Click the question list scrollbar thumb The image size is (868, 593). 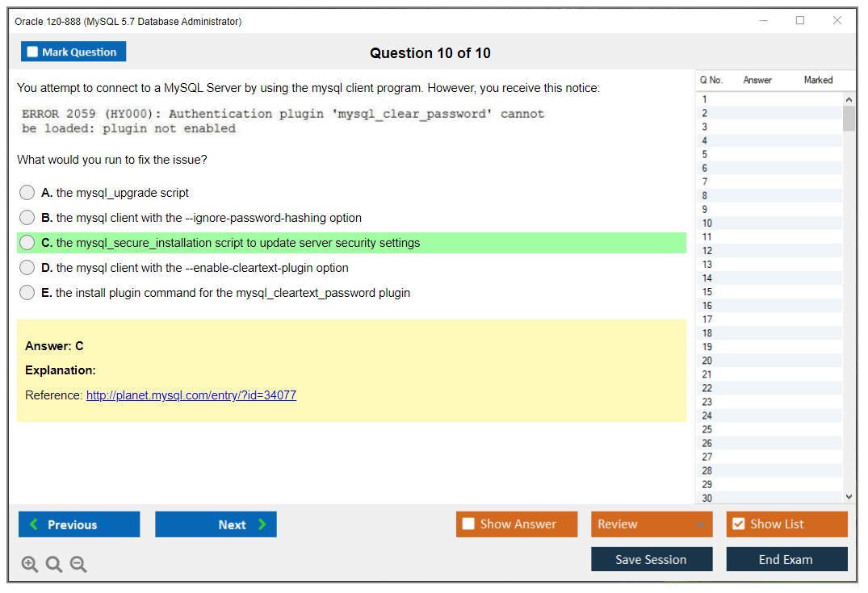coord(848,118)
